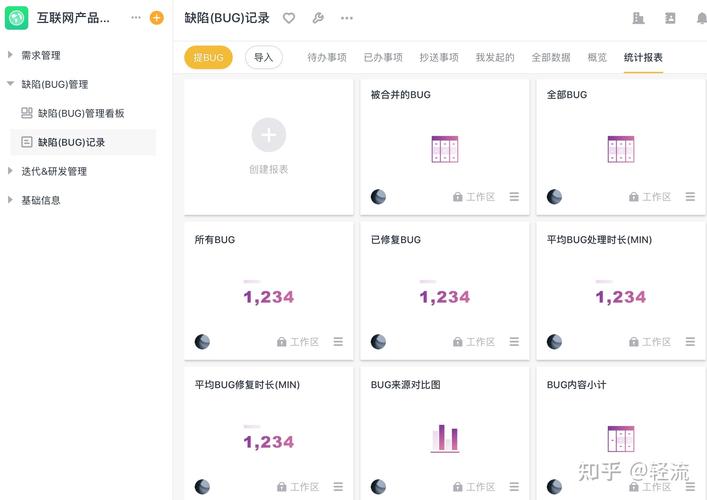Expand the 迭代&研发管理 section
The image size is (707, 500).
[x=10, y=171]
